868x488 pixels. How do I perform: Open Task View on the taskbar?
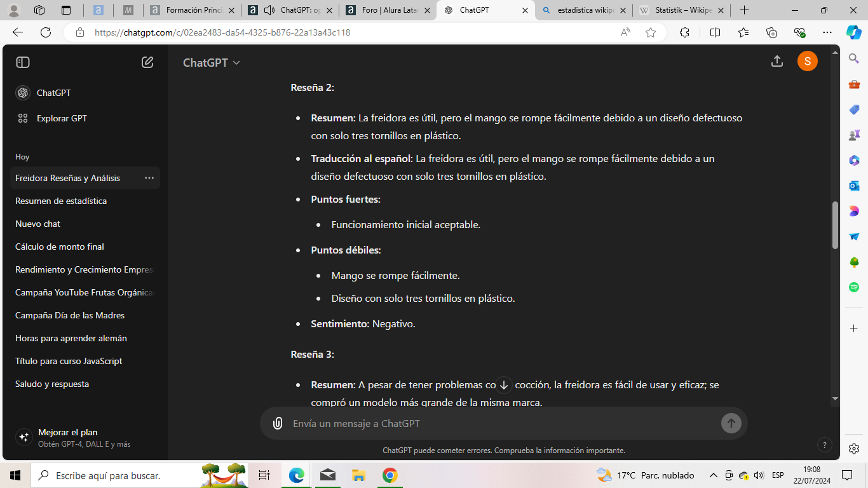point(264,475)
